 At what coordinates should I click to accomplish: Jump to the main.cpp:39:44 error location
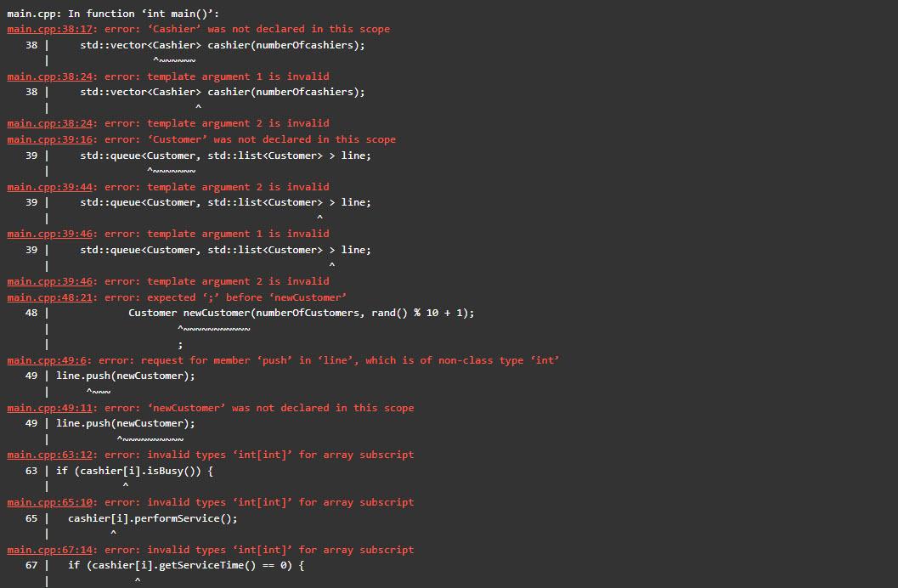[x=49, y=187]
